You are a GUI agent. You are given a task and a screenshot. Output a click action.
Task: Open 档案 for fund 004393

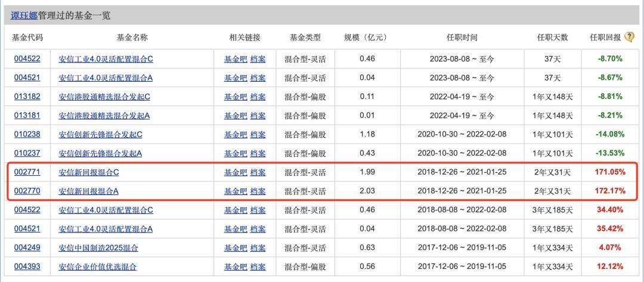(x=258, y=267)
